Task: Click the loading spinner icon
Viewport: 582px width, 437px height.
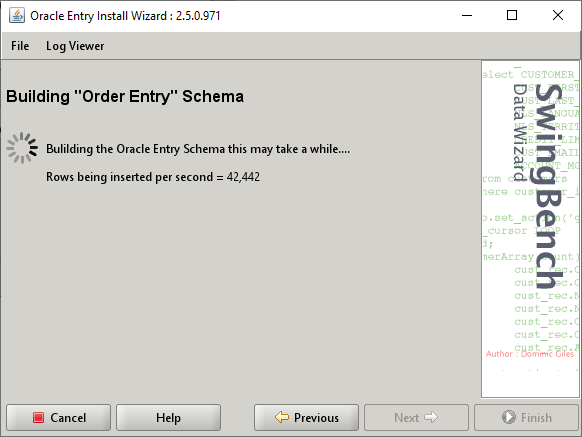Action: [22, 148]
